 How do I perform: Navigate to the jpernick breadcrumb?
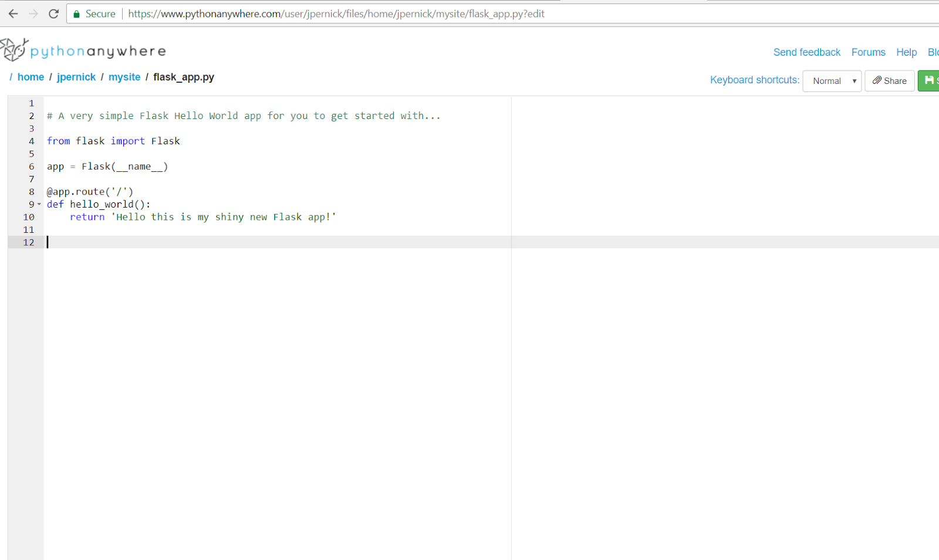click(x=76, y=77)
